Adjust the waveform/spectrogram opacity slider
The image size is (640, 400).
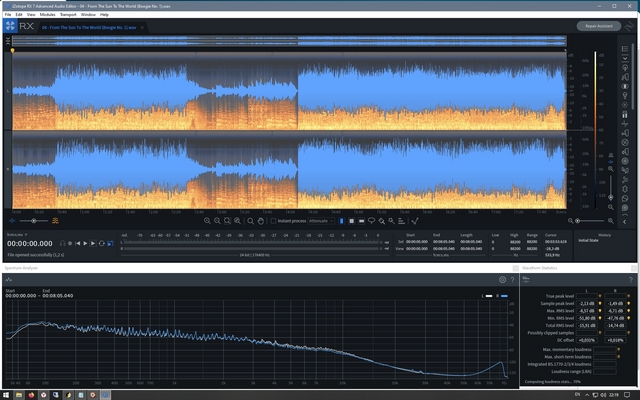coord(33,220)
